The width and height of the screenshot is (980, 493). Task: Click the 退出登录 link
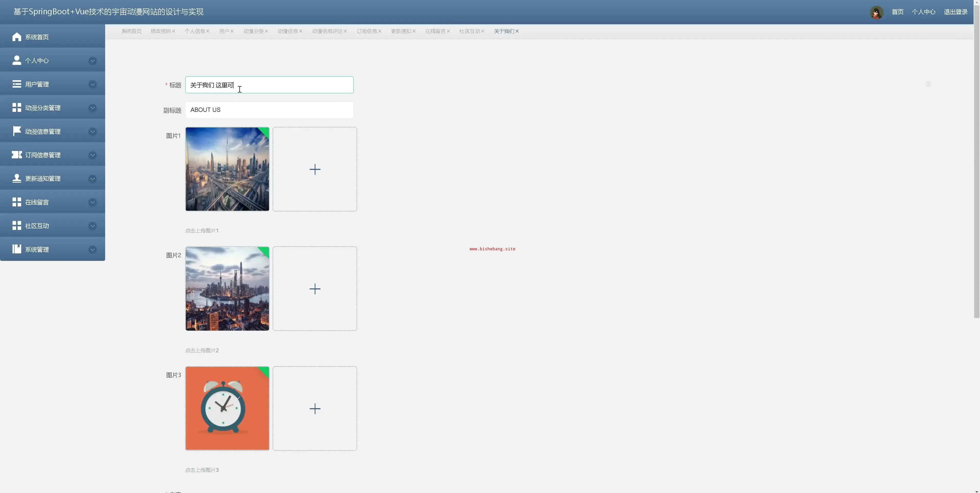click(x=955, y=12)
